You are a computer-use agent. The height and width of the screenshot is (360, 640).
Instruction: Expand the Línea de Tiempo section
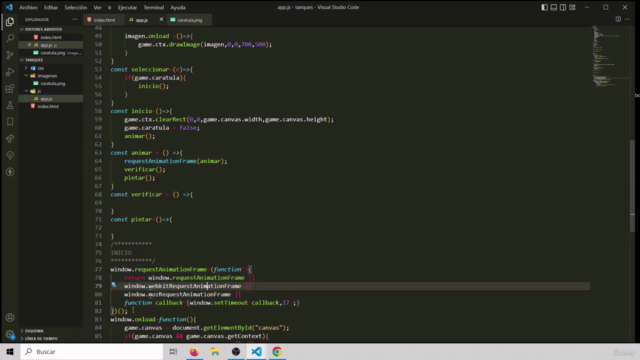click(x=41, y=339)
